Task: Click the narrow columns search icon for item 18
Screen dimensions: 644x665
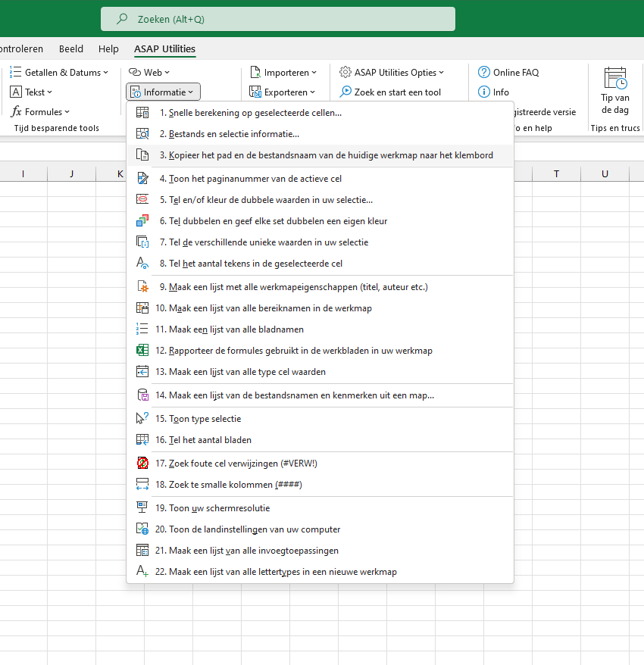Action: (142, 484)
